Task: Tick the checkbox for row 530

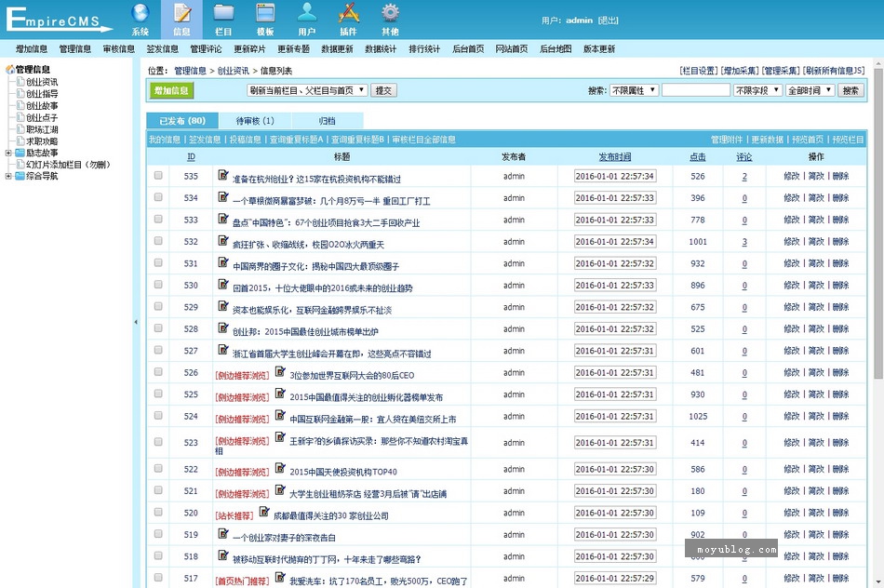Action: [x=158, y=285]
